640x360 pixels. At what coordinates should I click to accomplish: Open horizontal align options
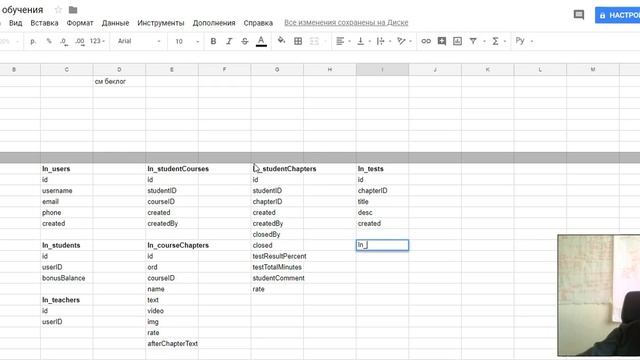(x=340, y=41)
